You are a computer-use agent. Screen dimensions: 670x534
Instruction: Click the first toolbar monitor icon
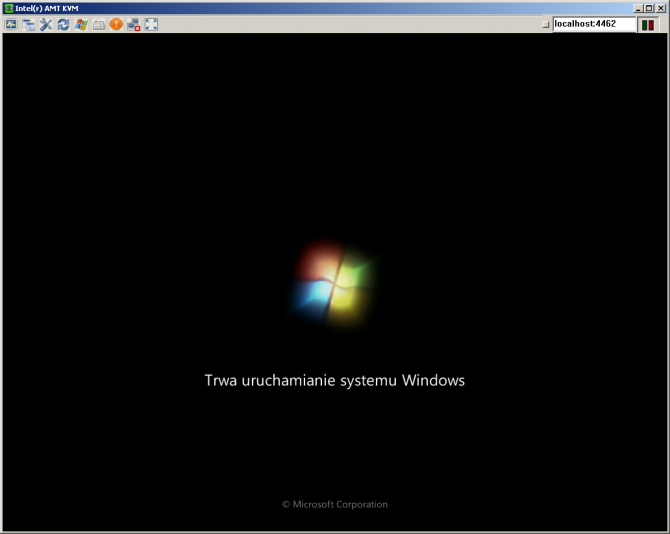[11, 24]
